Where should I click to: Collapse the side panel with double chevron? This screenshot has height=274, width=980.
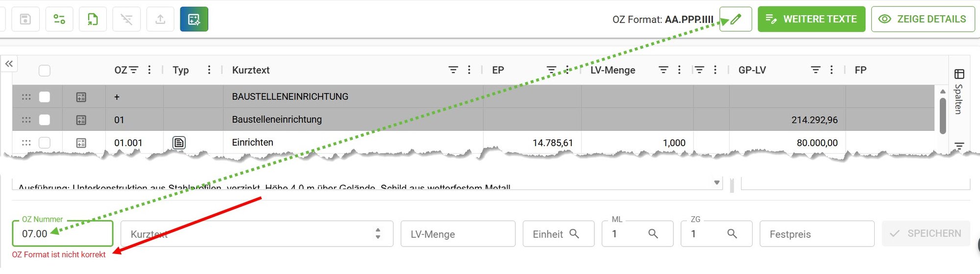[x=9, y=64]
